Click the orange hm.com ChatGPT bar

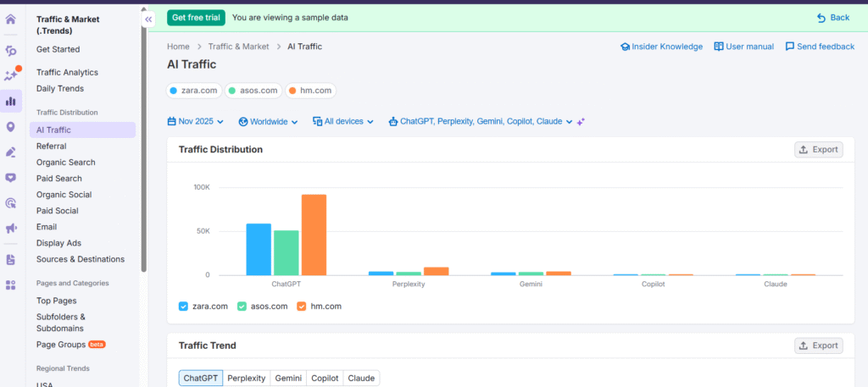point(314,235)
